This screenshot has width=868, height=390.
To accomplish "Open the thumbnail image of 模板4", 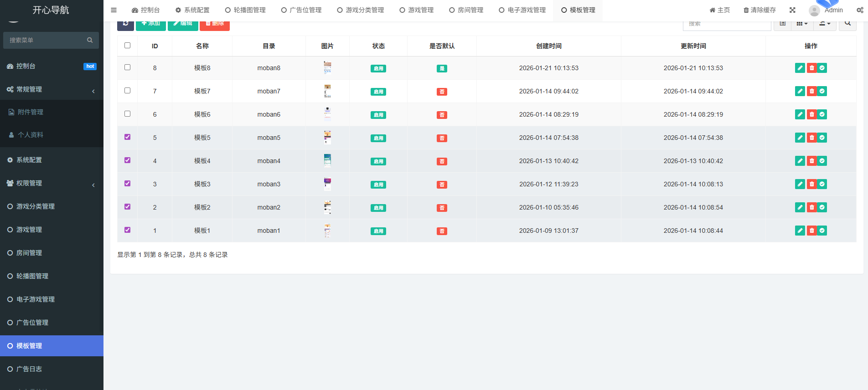I will [327, 161].
